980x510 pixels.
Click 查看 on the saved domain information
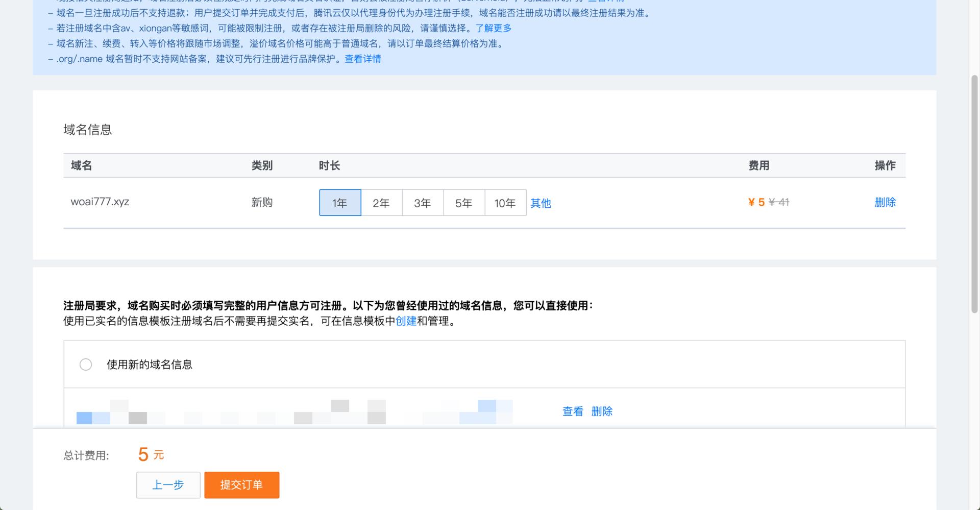coord(572,411)
